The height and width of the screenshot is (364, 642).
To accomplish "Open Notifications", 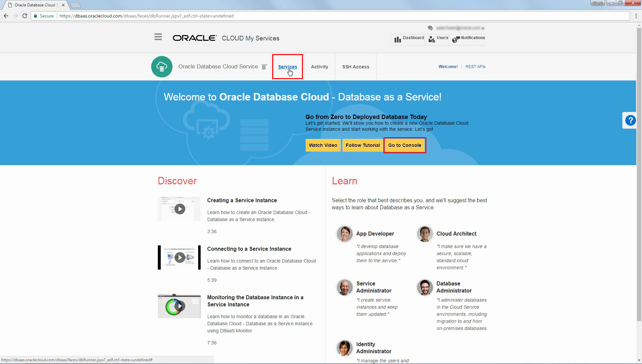I will (x=468, y=39).
